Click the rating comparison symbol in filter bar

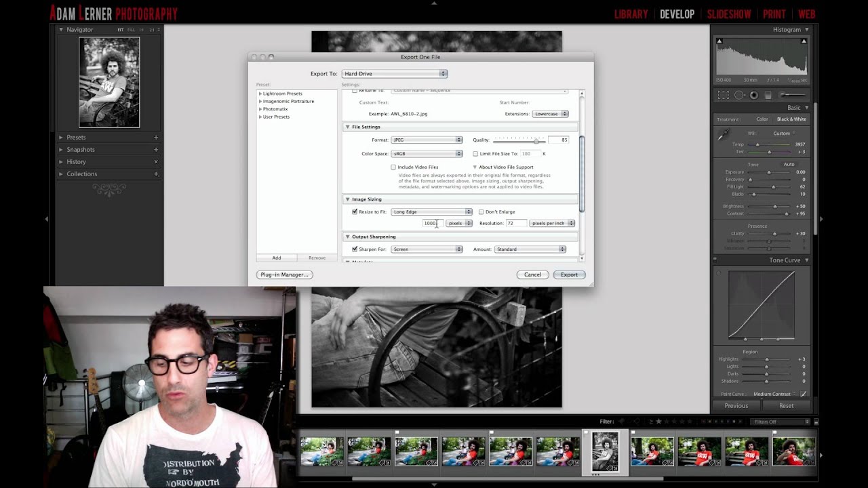[651, 422]
